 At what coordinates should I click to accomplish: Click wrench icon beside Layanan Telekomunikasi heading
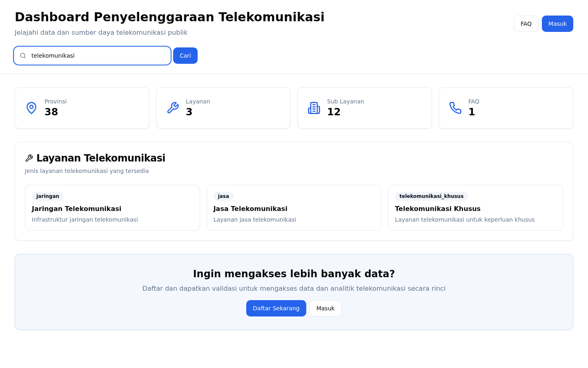(29, 158)
